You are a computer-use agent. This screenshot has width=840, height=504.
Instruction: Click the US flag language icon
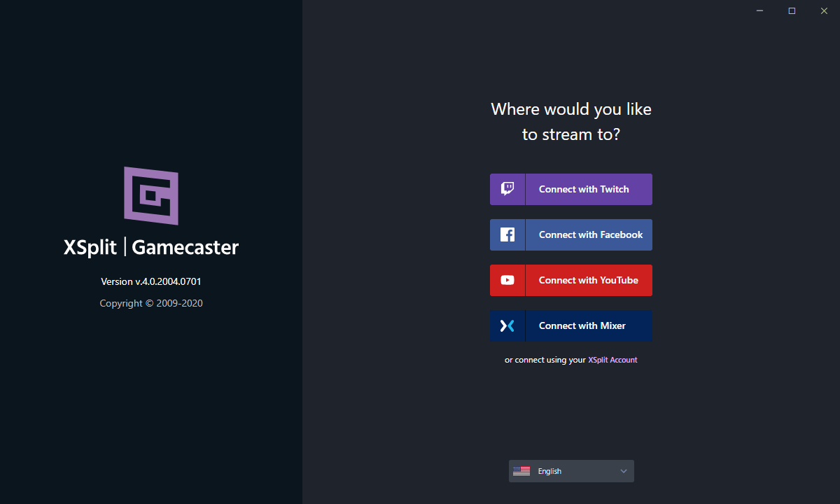(521, 471)
